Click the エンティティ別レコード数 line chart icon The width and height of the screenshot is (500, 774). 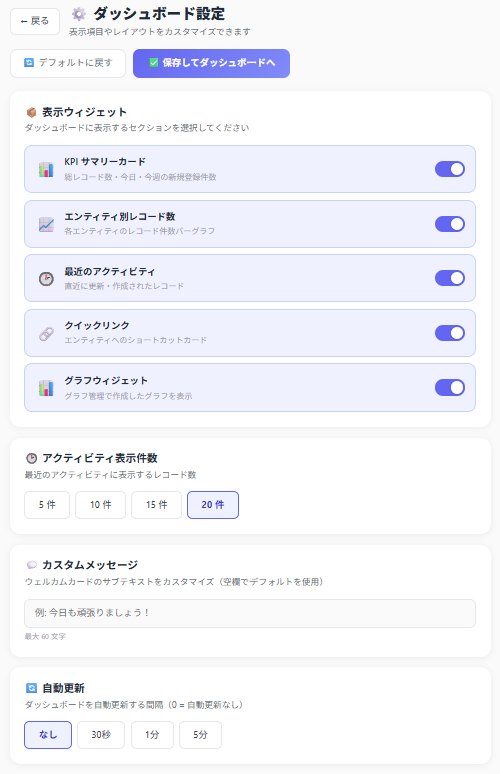tap(46, 224)
